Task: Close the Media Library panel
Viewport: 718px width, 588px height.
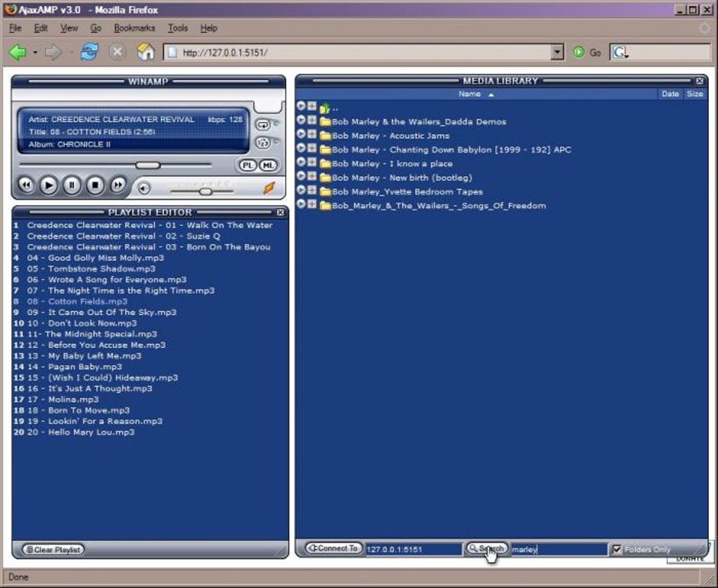Action: tap(699, 81)
